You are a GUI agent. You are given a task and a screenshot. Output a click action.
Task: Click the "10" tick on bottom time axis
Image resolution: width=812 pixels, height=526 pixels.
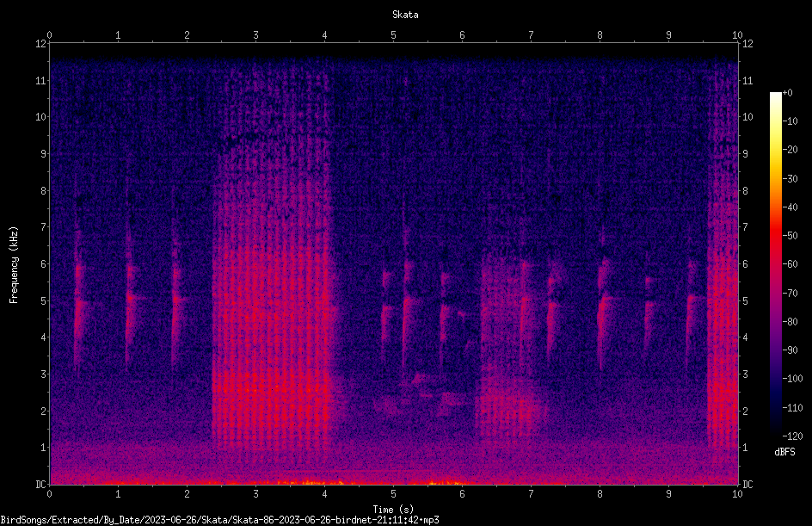coord(737,494)
